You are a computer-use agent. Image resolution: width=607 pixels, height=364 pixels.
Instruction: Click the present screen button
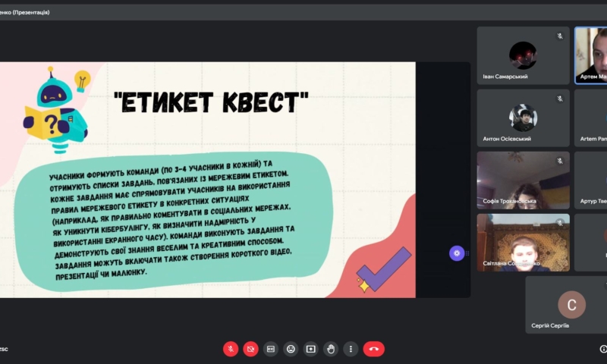coord(311,349)
